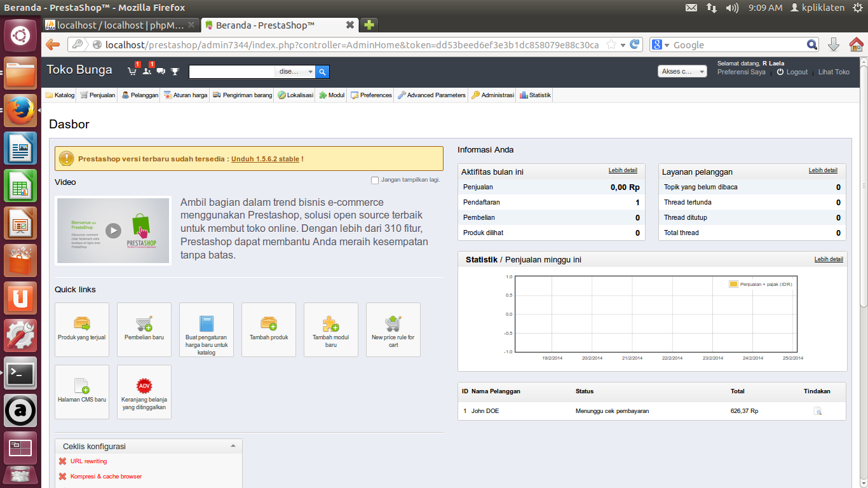Open the new customers notification icon

click(x=147, y=71)
